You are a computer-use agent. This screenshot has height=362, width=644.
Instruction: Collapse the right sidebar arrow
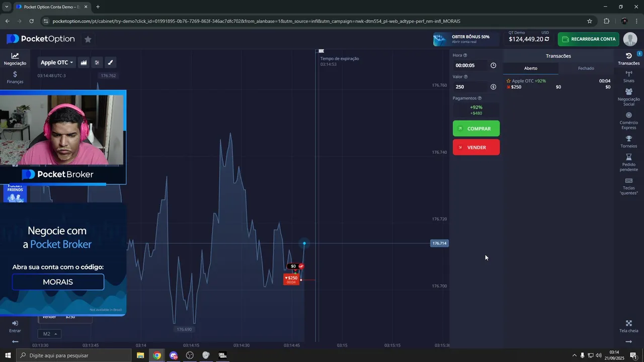(x=629, y=341)
